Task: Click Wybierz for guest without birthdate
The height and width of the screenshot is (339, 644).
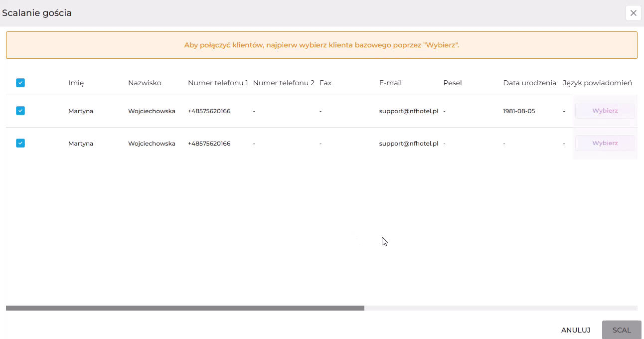Action: point(605,143)
